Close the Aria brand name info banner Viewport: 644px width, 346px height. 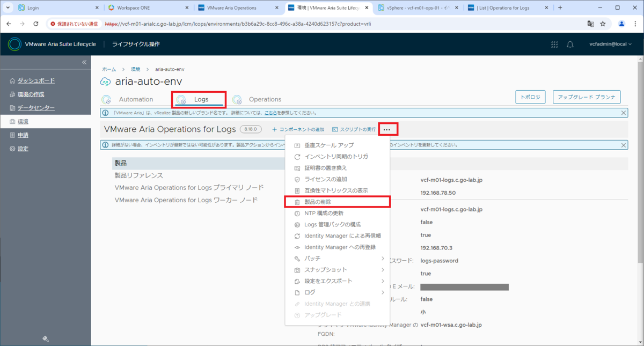(624, 113)
